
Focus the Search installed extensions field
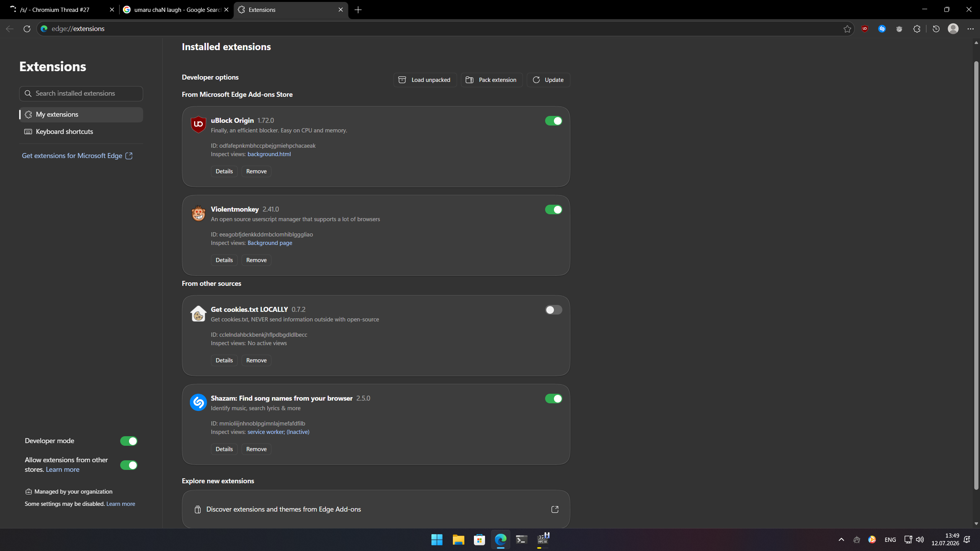(x=81, y=93)
